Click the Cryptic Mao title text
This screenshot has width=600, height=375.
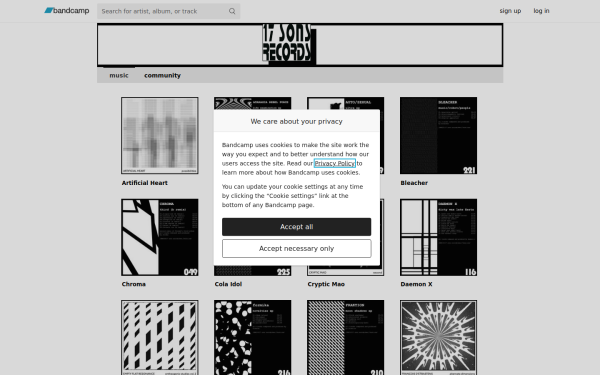click(326, 284)
